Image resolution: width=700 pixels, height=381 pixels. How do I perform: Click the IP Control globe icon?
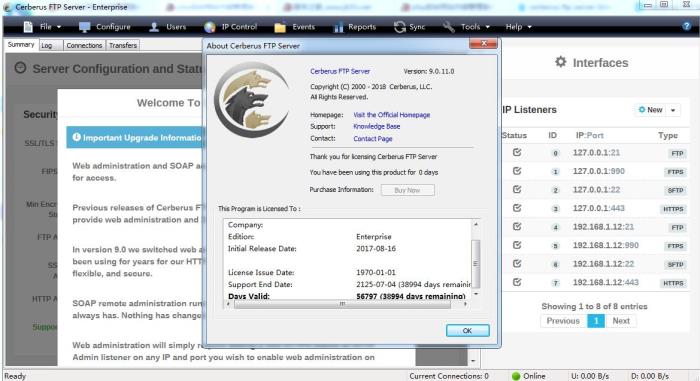pos(210,27)
